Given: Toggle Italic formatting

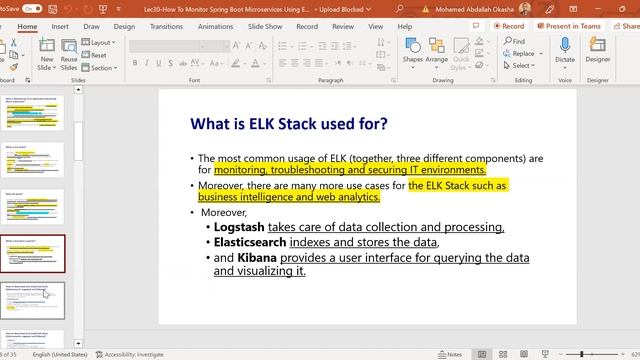Looking at the screenshot, I should pos(147,63).
